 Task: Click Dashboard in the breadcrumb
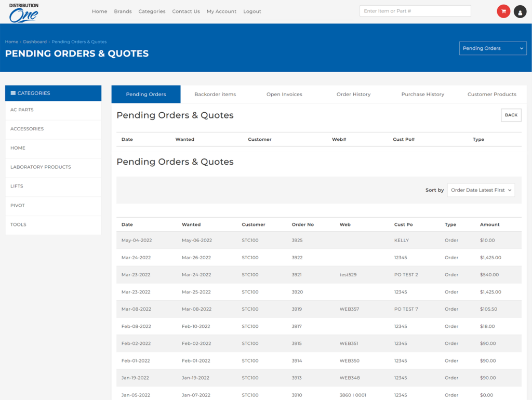pyautogui.click(x=35, y=42)
